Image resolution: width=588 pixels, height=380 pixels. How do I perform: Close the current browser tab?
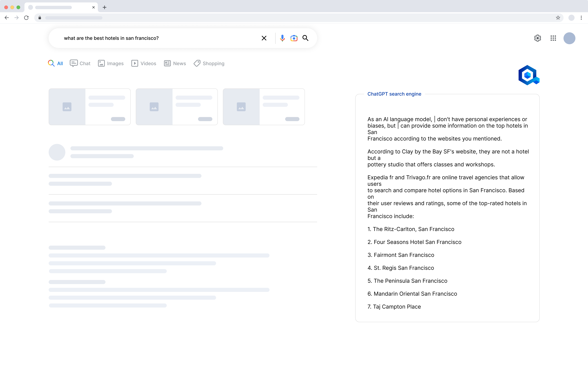(x=93, y=7)
